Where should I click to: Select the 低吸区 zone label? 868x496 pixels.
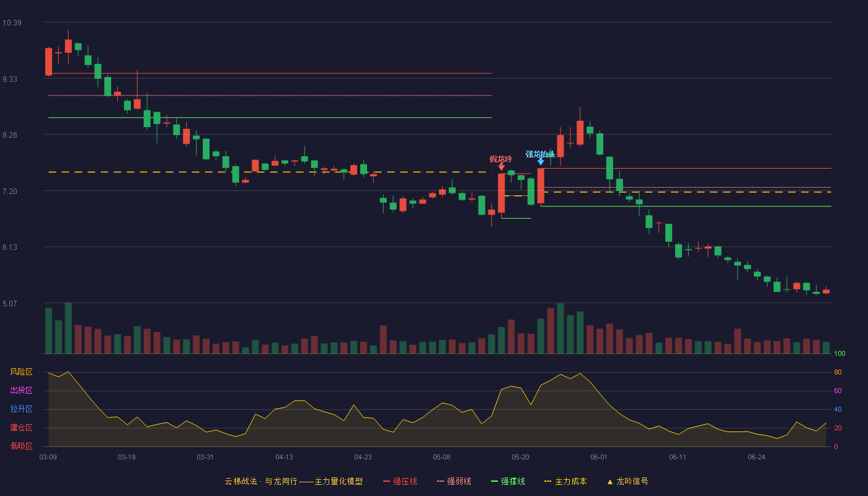(x=21, y=446)
